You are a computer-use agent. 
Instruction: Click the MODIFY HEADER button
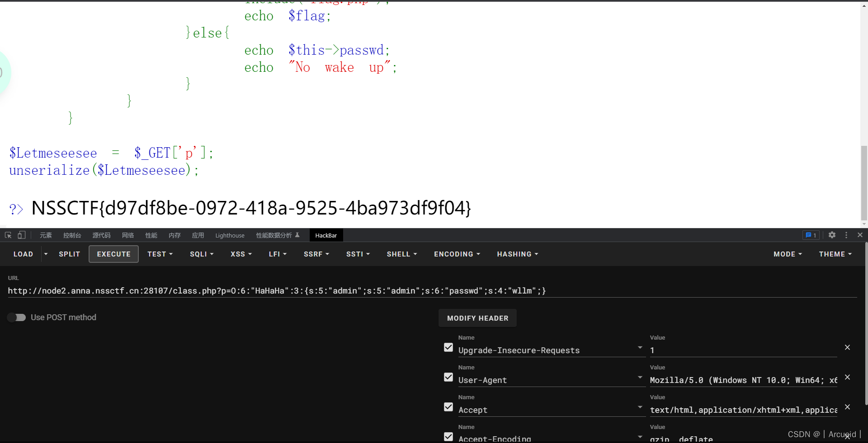click(x=478, y=318)
